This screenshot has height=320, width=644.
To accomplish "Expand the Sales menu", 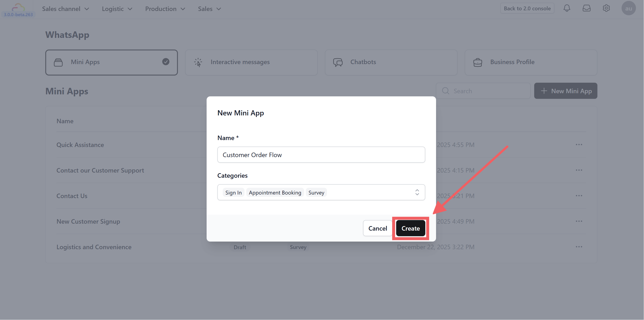I will [x=210, y=9].
